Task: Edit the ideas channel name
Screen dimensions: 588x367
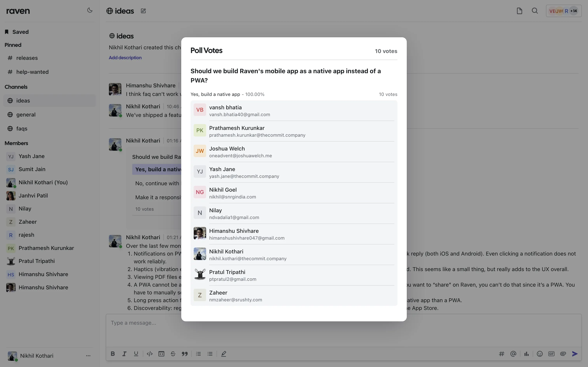Action: coord(143,11)
